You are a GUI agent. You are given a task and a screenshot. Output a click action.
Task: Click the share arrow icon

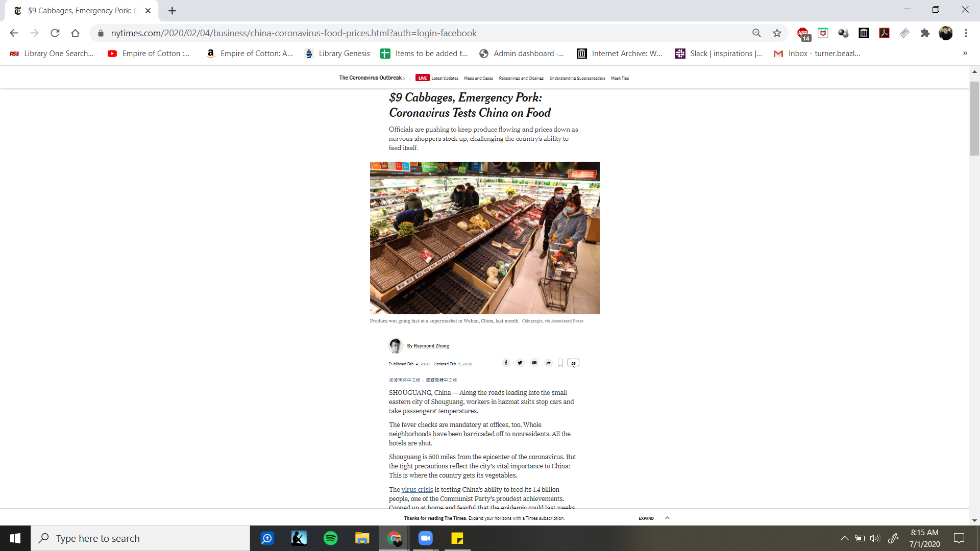point(548,363)
